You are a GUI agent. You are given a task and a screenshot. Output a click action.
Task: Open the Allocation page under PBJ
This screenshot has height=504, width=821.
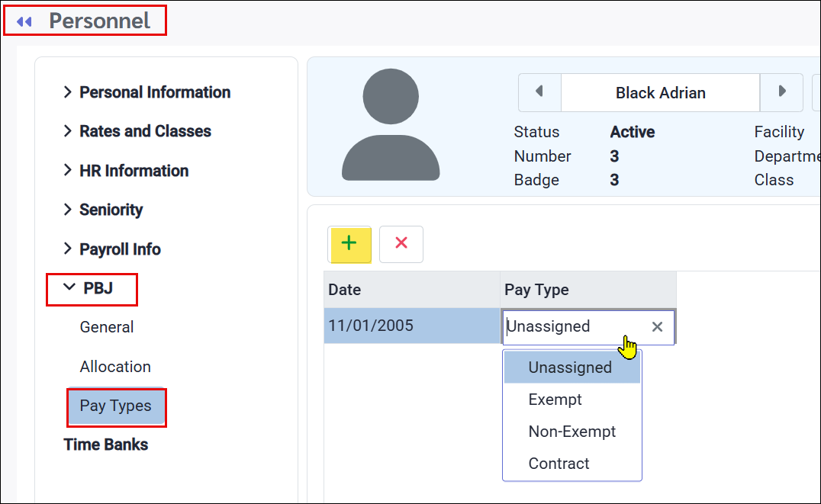point(115,366)
